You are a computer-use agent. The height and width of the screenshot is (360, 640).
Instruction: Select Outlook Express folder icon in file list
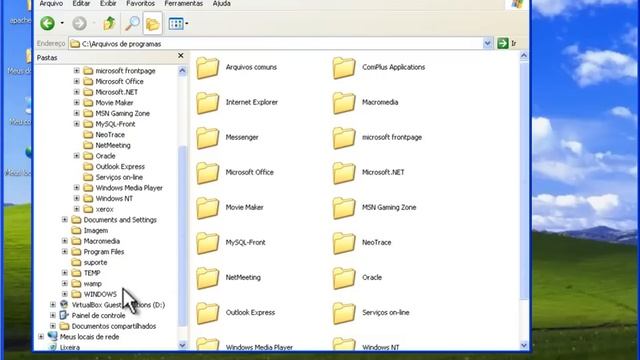208,313
